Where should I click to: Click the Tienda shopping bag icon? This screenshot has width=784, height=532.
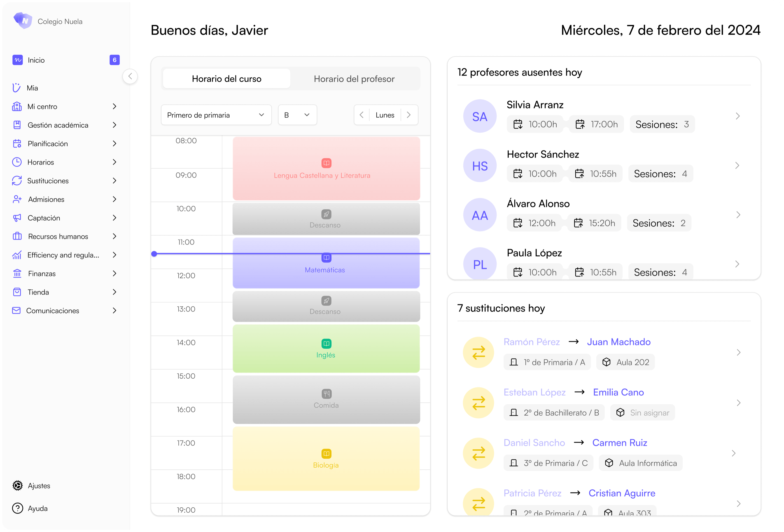(x=17, y=292)
